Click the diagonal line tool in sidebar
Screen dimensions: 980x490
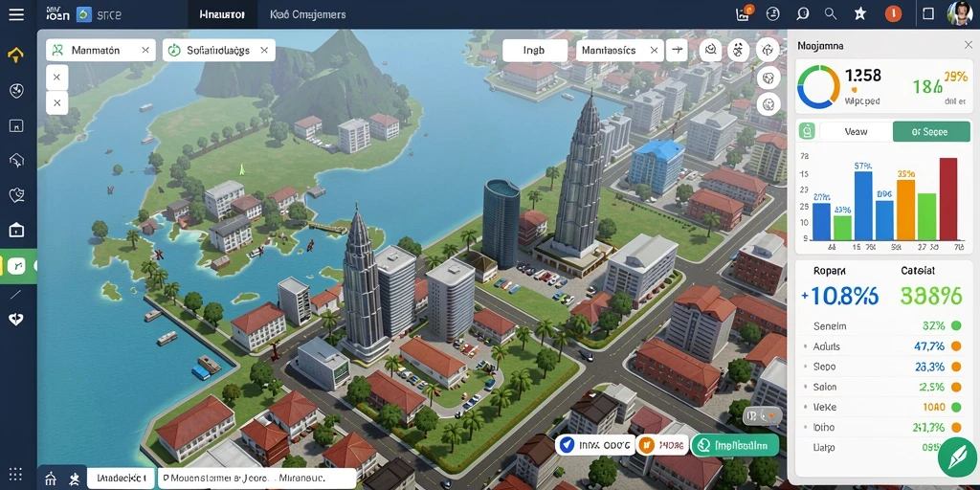[15, 294]
